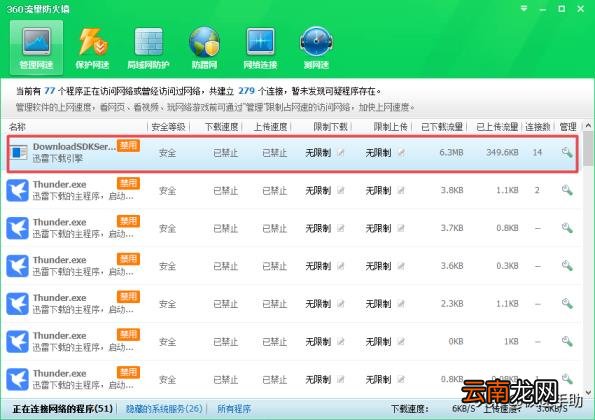The height and width of the screenshot is (420, 595).
Task: Click 无限制 upload limit on Thunder.exe 0KB row
Action: pyautogui.click(x=378, y=341)
